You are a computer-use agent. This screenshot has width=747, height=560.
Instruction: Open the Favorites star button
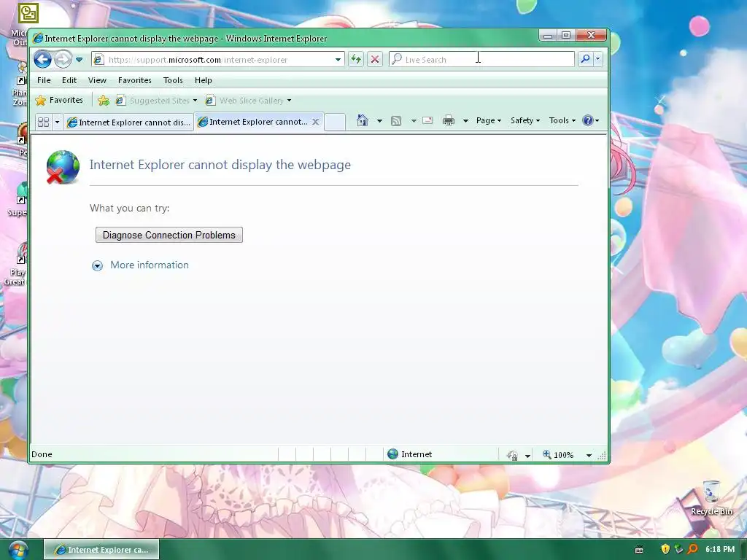point(60,100)
